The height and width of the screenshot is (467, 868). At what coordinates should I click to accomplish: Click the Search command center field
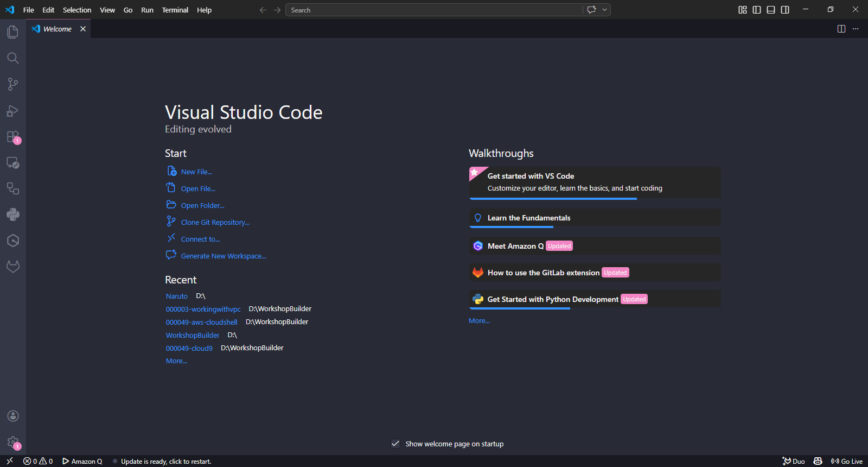click(434, 10)
